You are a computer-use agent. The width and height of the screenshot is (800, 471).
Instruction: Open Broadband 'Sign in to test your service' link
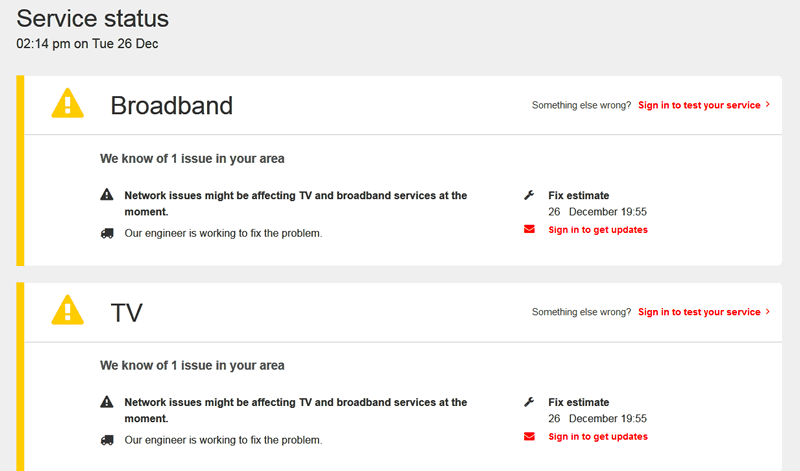pyautogui.click(x=699, y=105)
